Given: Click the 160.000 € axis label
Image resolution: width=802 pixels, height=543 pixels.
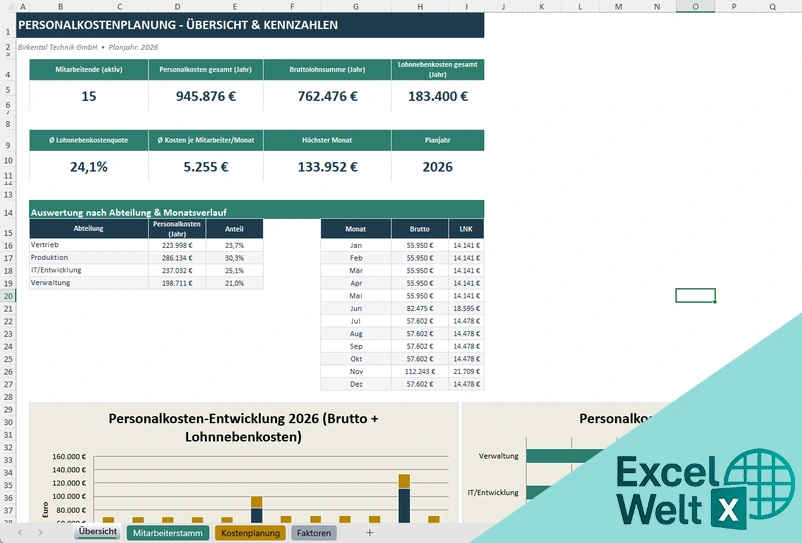Looking at the screenshot, I should pyautogui.click(x=69, y=457).
